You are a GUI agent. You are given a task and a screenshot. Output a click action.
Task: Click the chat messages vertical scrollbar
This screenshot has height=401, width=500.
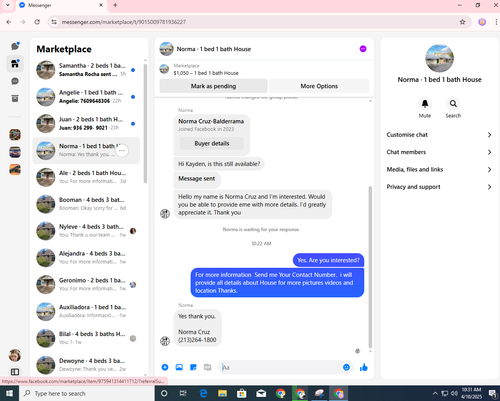coord(370,267)
